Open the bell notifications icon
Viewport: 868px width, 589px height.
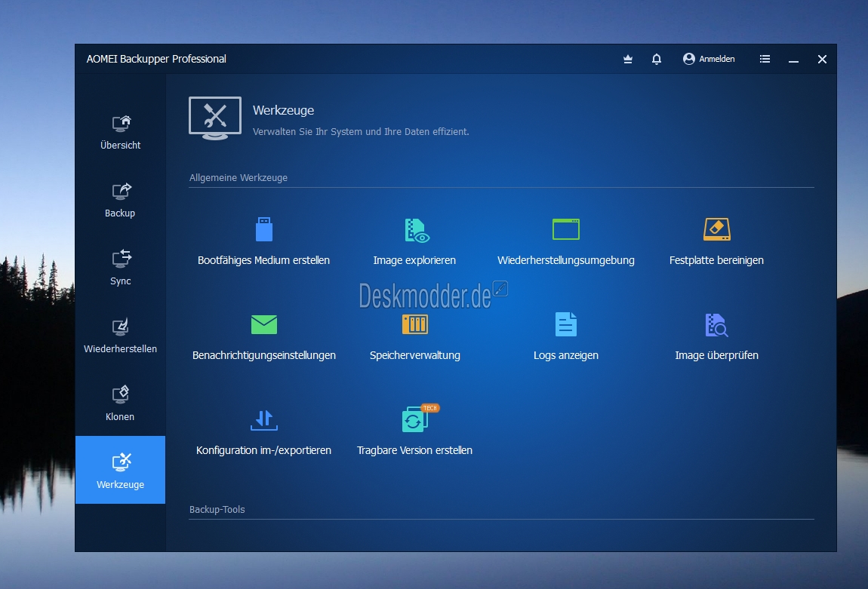(657, 59)
